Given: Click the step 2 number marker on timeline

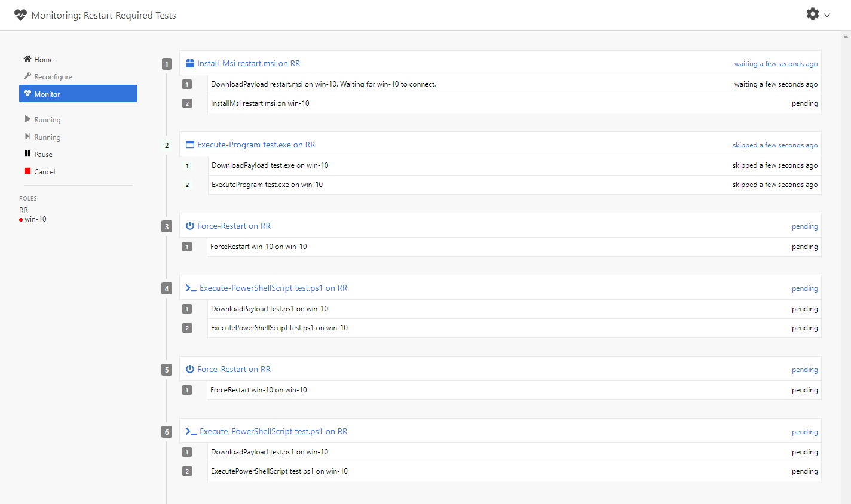Looking at the screenshot, I should coord(167,145).
